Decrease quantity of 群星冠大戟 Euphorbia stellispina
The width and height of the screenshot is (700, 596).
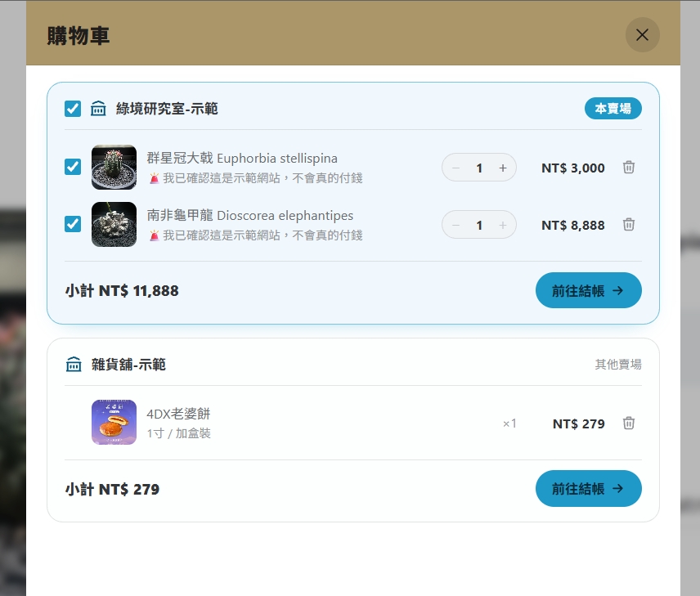(x=455, y=168)
